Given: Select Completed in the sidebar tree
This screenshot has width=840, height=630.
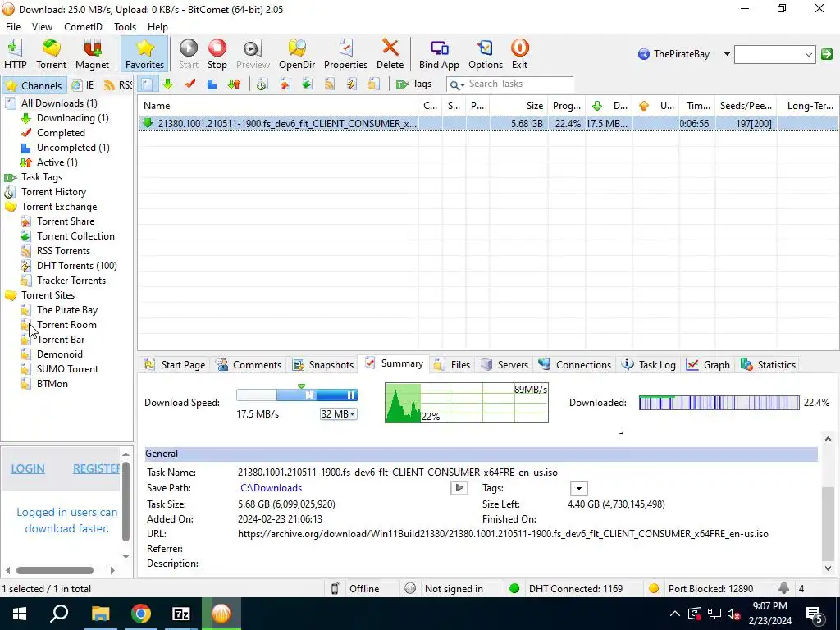Looking at the screenshot, I should (61, 132).
